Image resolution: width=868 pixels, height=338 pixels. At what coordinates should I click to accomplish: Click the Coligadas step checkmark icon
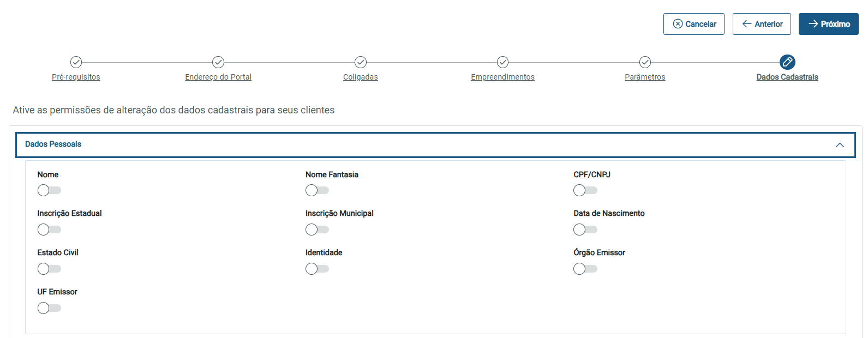pos(361,62)
